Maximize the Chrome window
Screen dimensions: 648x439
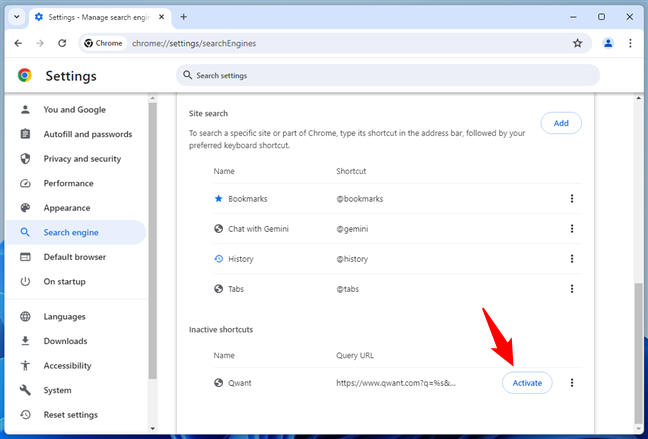pos(601,17)
